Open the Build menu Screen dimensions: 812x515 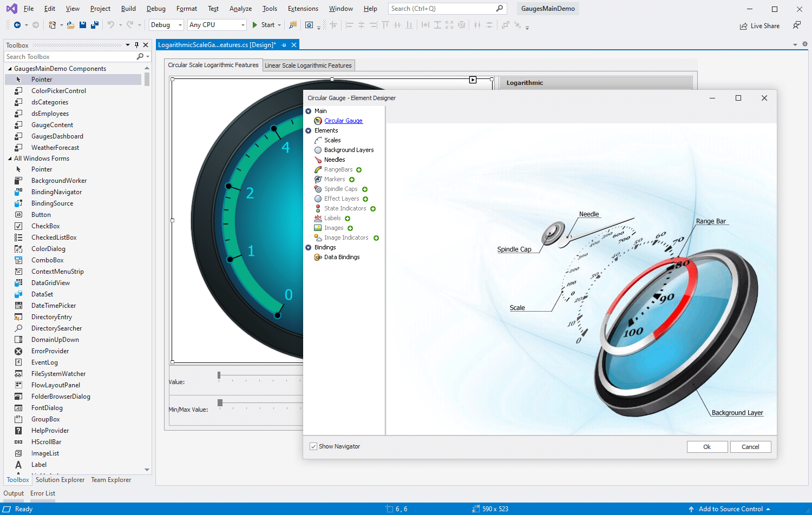128,8
